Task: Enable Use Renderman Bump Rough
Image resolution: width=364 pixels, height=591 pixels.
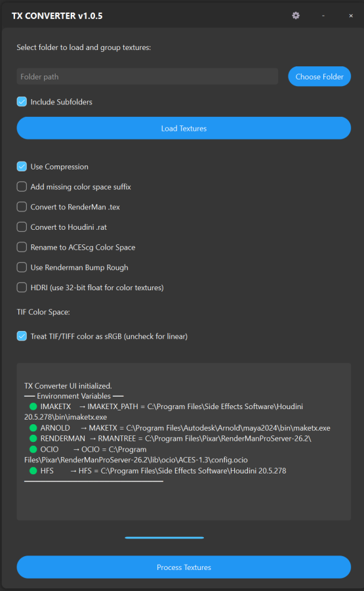Action: (x=22, y=267)
